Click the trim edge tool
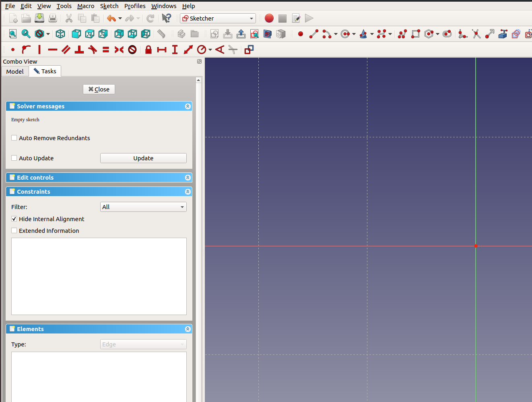This screenshot has width=532, height=402. tap(476, 34)
